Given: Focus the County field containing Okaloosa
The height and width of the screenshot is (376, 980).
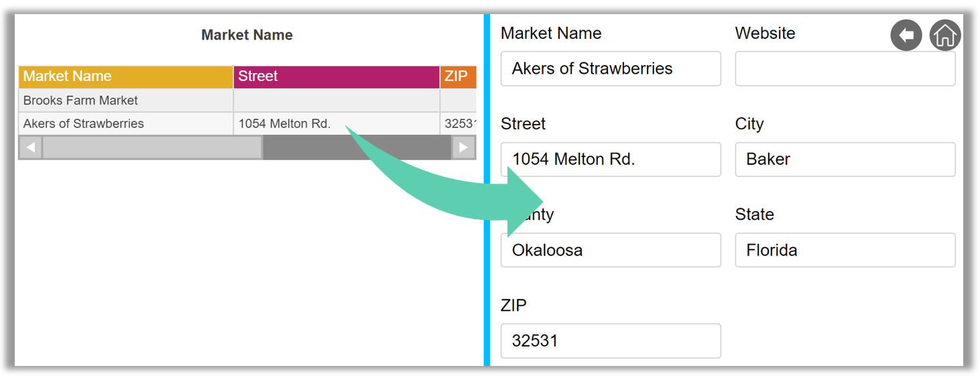Looking at the screenshot, I should pyautogui.click(x=611, y=250).
